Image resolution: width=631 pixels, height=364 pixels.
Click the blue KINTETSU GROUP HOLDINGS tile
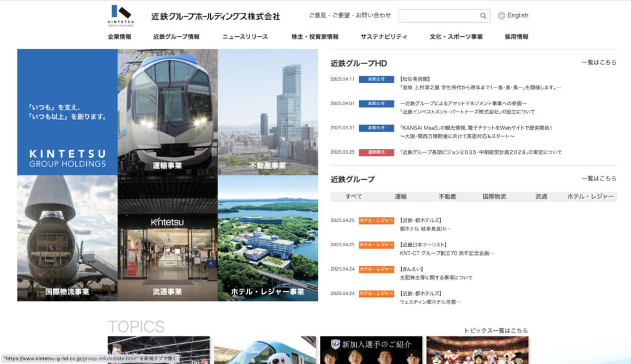67,112
